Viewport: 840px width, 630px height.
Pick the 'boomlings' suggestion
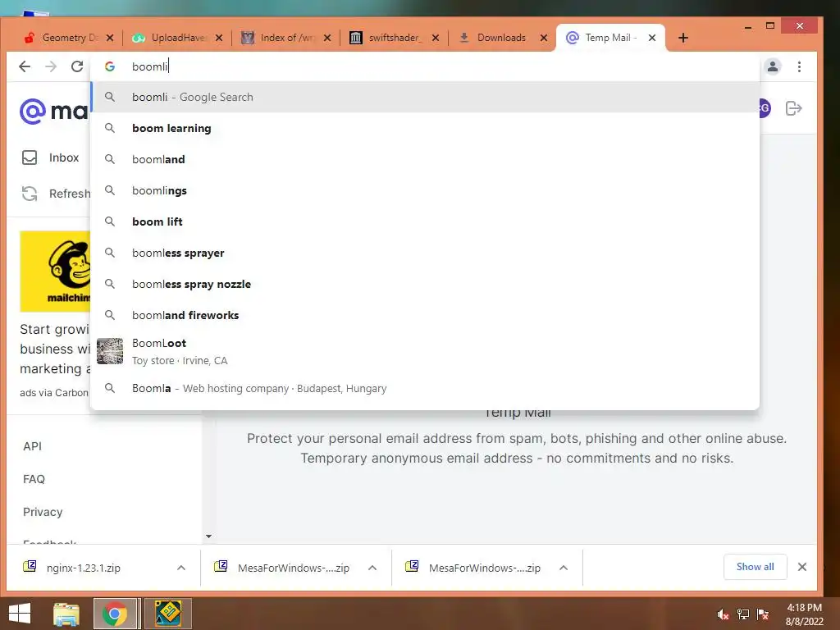[x=425, y=190]
